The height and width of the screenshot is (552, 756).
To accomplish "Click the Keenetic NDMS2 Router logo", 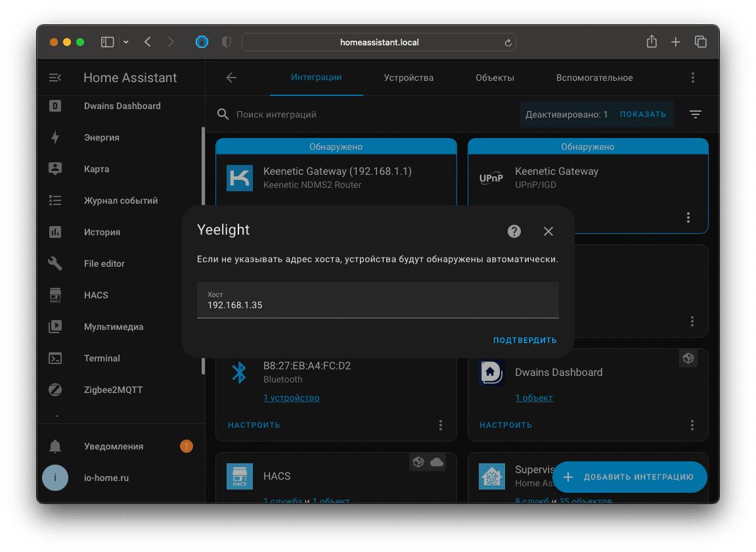I will [x=240, y=178].
